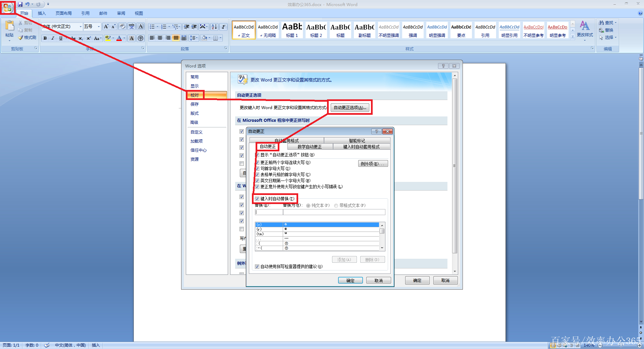Center text in paragraph group
This screenshot has width=644, height=349.
tap(160, 38)
